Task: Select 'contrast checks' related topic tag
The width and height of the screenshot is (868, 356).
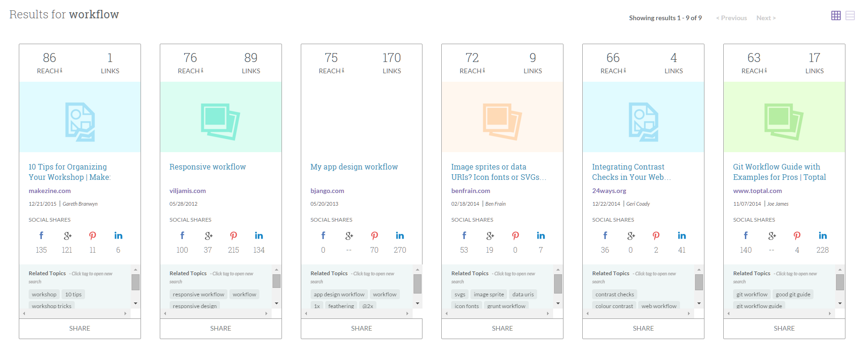Action: [615, 294]
